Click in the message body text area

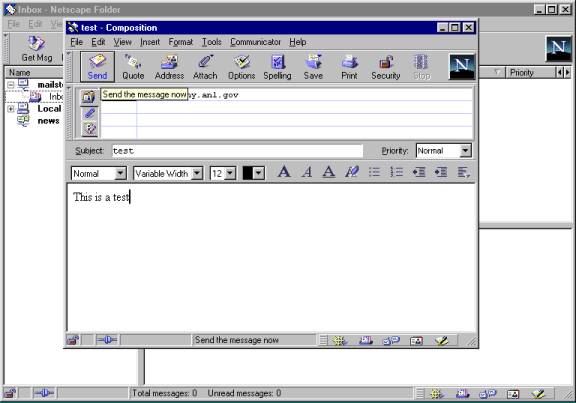tap(272, 258)
